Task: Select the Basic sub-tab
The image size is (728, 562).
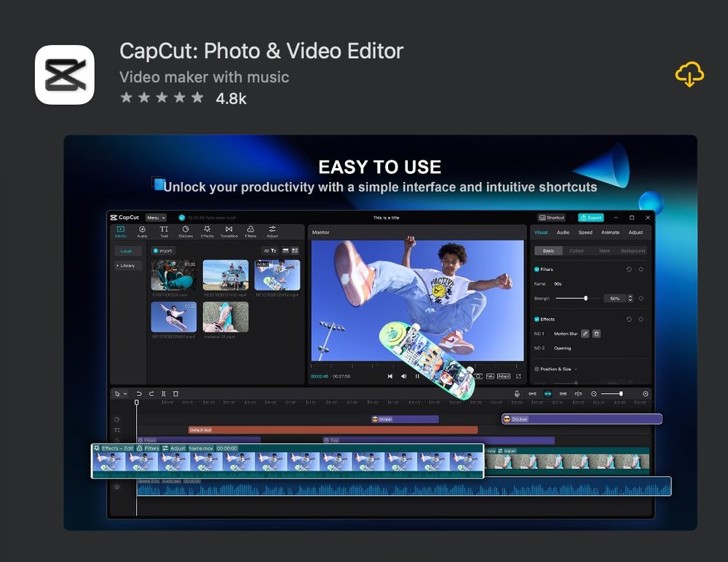Action: 548,251
